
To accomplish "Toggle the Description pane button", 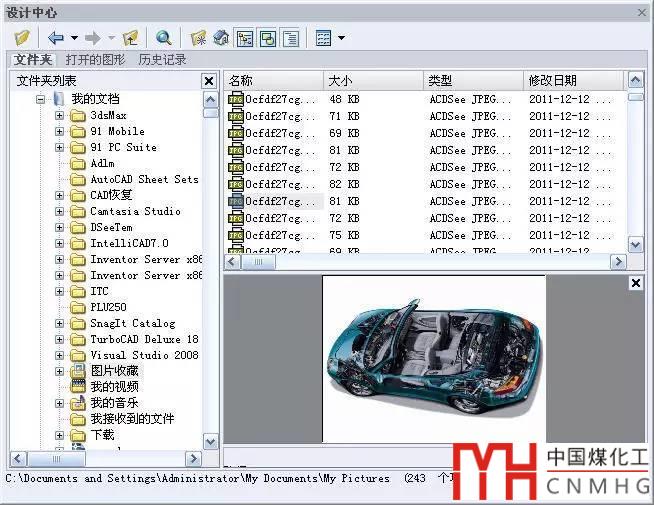I will [x=291, y=38].
